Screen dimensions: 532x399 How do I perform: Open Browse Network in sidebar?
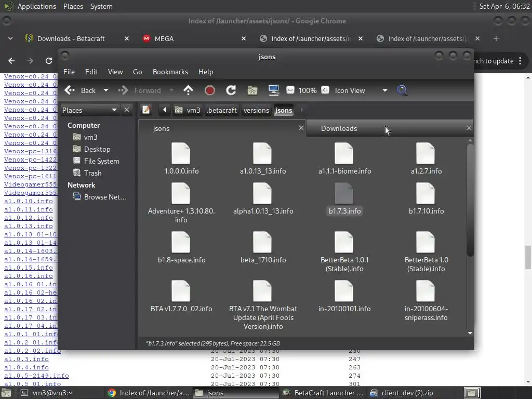pyautogui.click(x=100, y=197)
